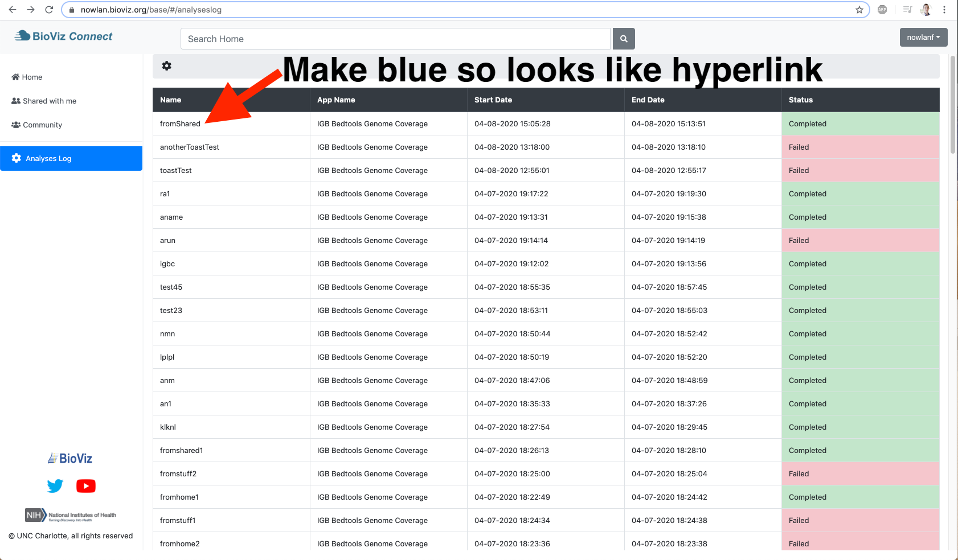The height and width of the screenshot is (560, 958).
Task: Click the vertical page scrollbar
Action: coord(952,105)
